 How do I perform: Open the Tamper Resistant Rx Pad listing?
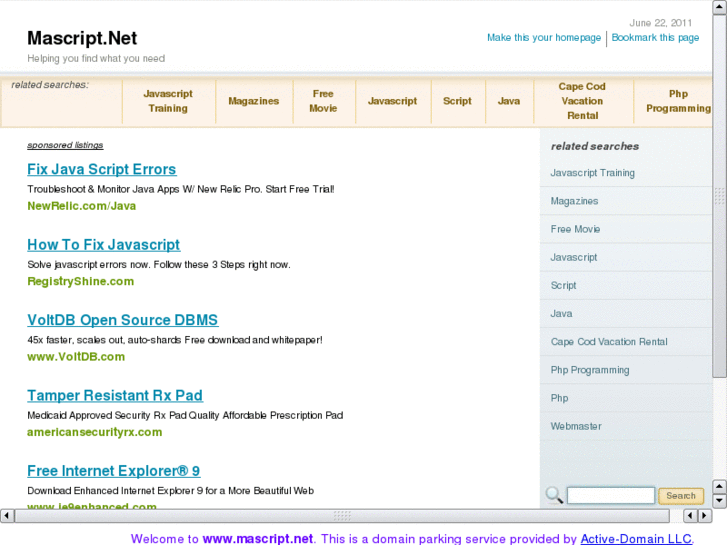click(x=115, y=396)
